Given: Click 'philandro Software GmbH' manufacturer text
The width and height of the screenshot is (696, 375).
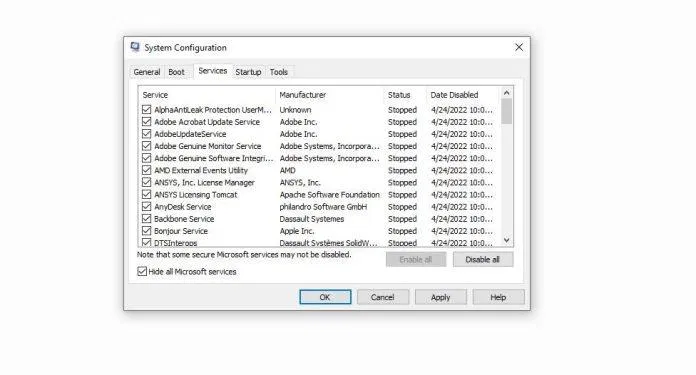Looking at the screenshot, I should 323,207.
